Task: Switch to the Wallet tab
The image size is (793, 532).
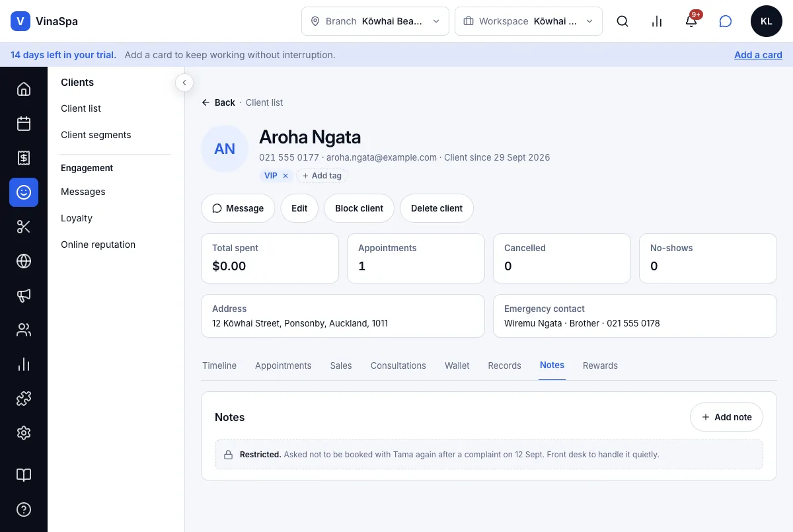Action: pyautogui.click(x=457, y=365)
